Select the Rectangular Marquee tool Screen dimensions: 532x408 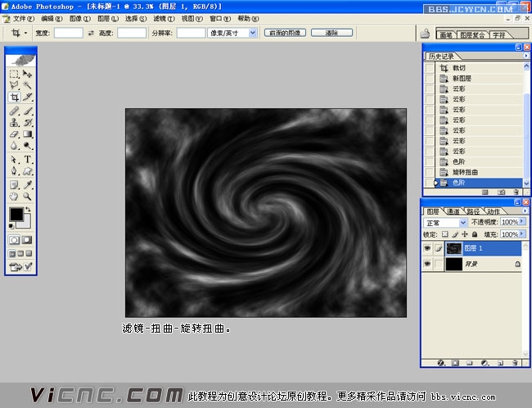[x=14, y=74]
